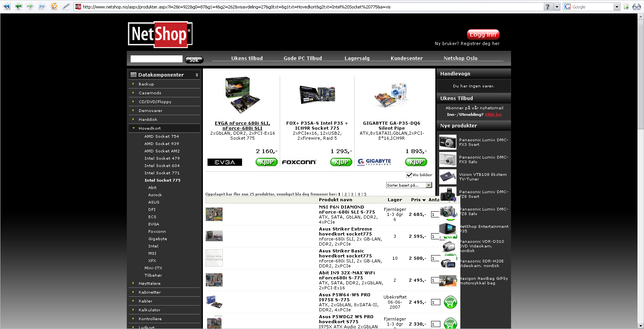
Task: Open the Sorter basert på dropdown
Action: [x=409, y=185]
